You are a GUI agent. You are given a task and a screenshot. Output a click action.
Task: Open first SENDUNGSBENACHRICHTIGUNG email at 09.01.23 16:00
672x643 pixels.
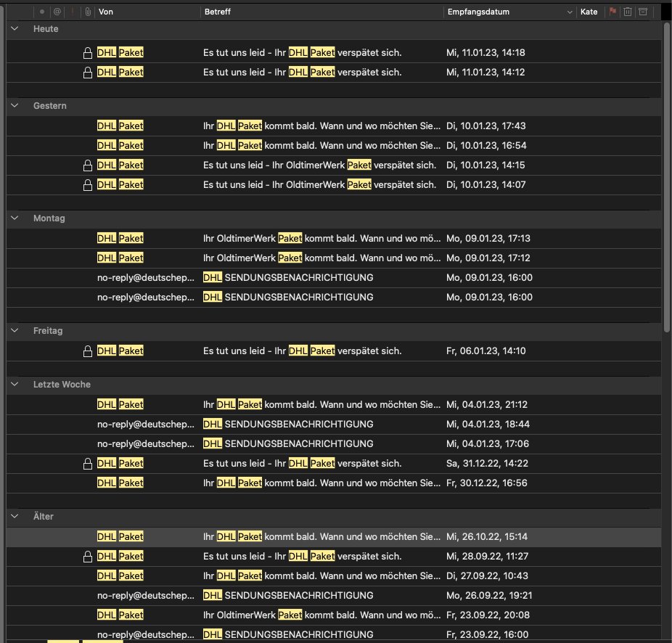333,278
